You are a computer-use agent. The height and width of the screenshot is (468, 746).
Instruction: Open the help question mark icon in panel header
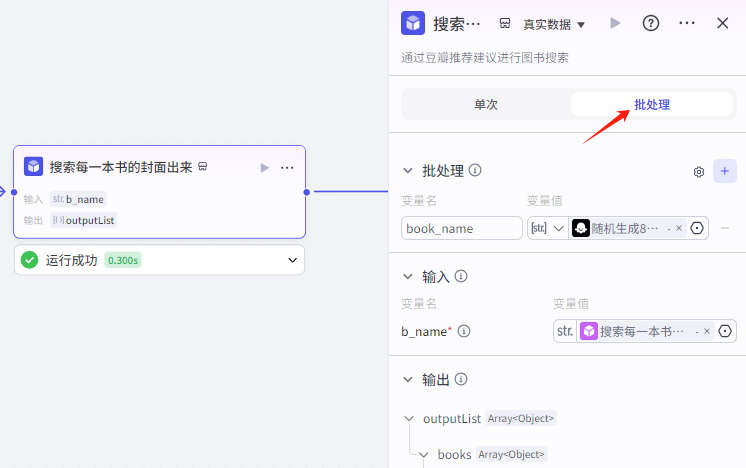click(650, 23)
